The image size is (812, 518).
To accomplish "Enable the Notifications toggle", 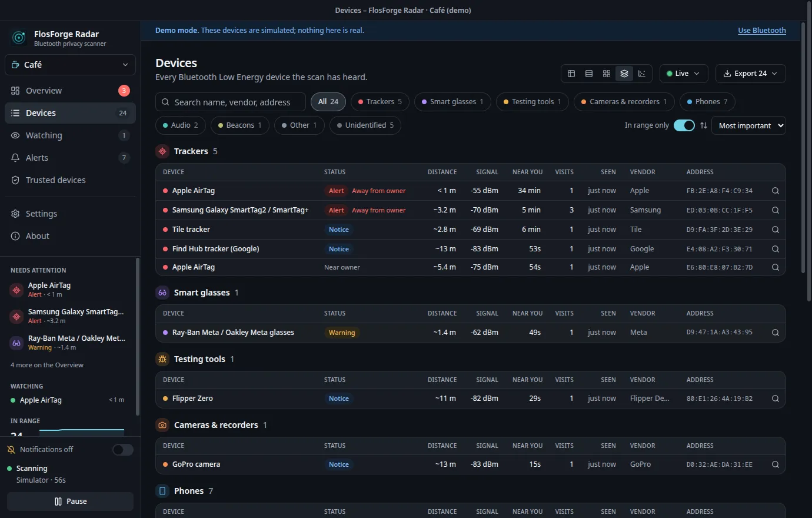I will click(123, 450).
